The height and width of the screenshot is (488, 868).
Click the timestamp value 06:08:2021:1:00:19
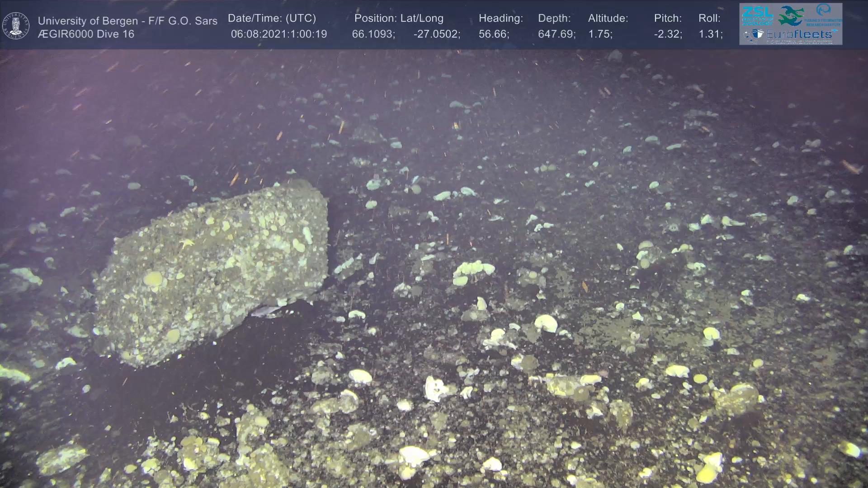(x=278, y=34)
